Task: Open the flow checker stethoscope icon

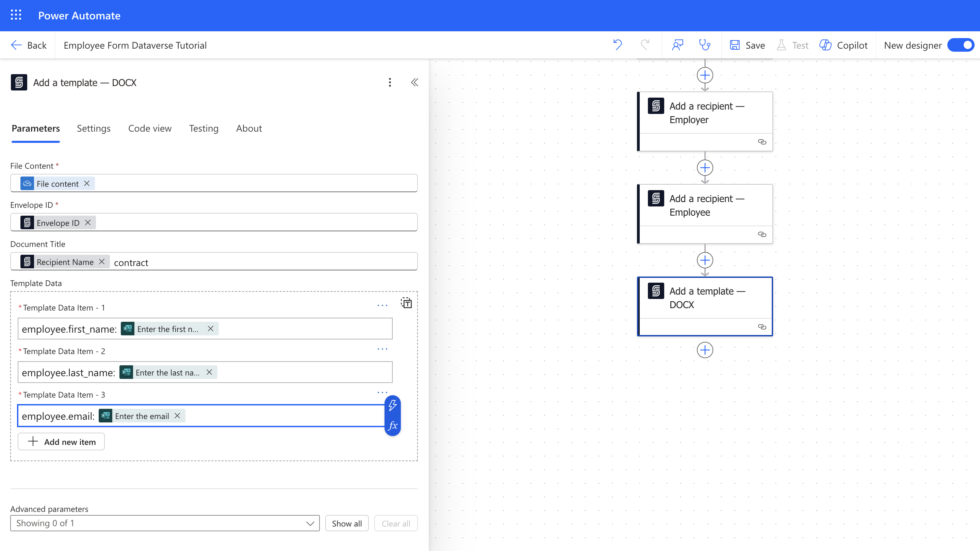Action: pos(705,45)
